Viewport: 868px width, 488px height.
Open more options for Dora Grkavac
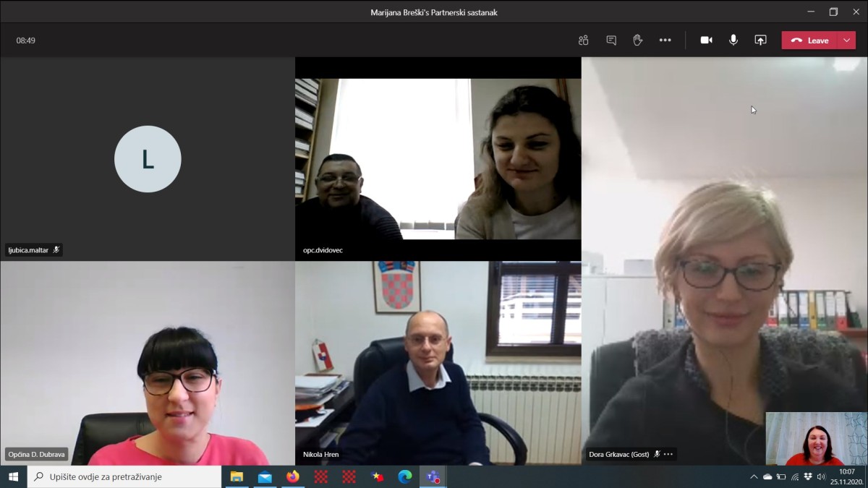coord(668,454)
